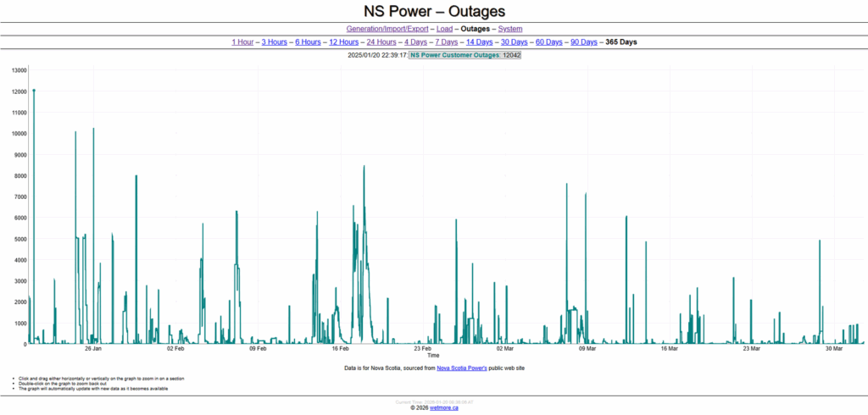Click the NS Power Customer Outages legend box

pos(465,55)
